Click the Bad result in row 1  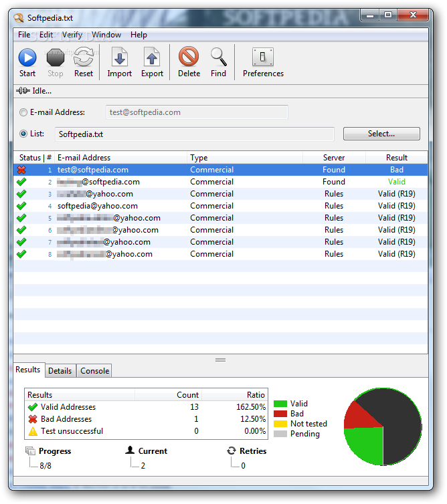(x=396, y=170)
